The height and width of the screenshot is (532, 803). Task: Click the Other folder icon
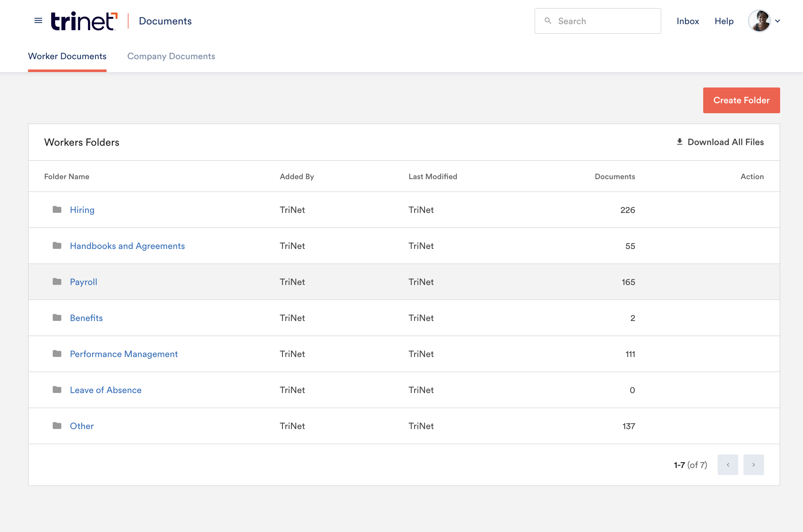tap(57, 426)
